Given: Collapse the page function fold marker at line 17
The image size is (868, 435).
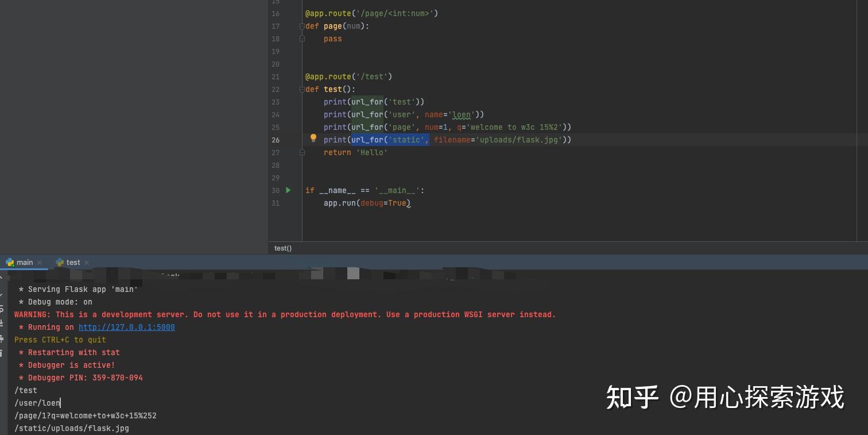Looking at the screenshot, I should pyautogui.click(x=302, y=26).
